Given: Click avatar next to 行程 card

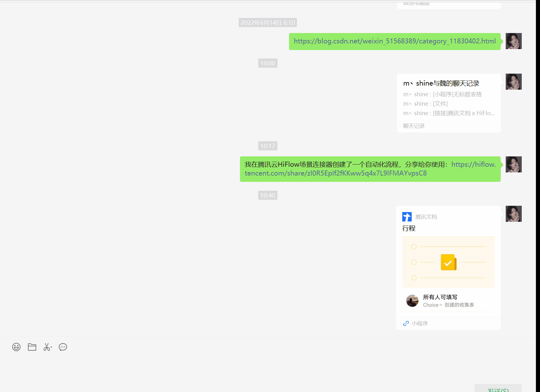Looking at the screenshot, I should click(514, 214).
